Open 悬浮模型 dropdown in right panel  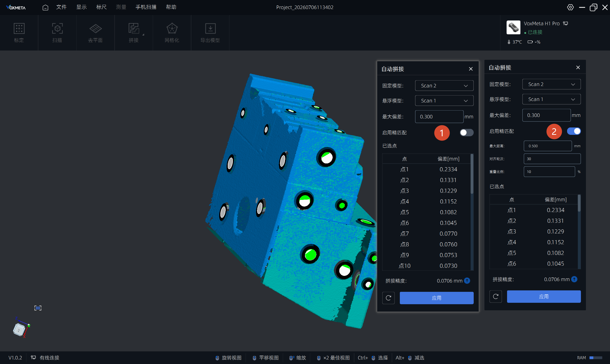(551, 99)
